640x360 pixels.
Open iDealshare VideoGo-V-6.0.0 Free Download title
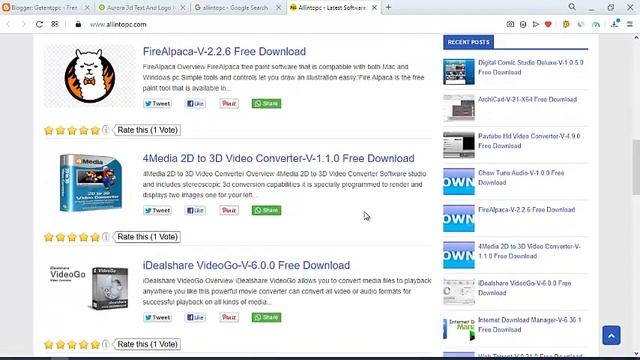click(x=246, y=265)
